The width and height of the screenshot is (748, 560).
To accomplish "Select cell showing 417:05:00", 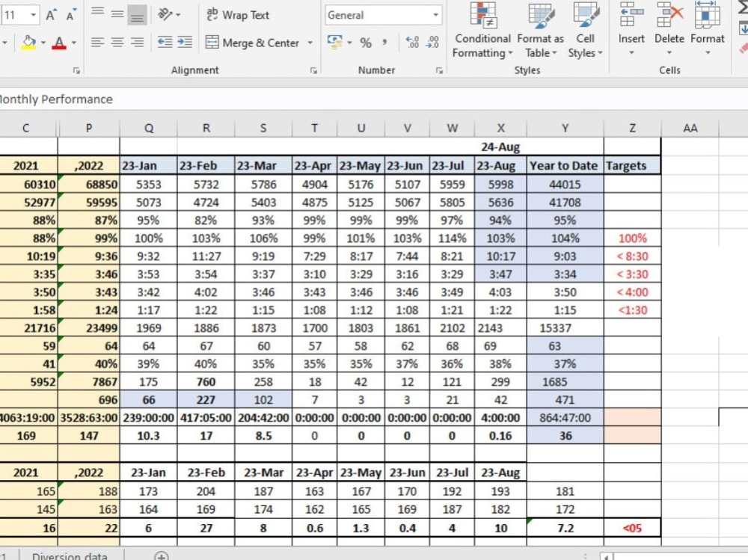I will (x=206, y=417).
